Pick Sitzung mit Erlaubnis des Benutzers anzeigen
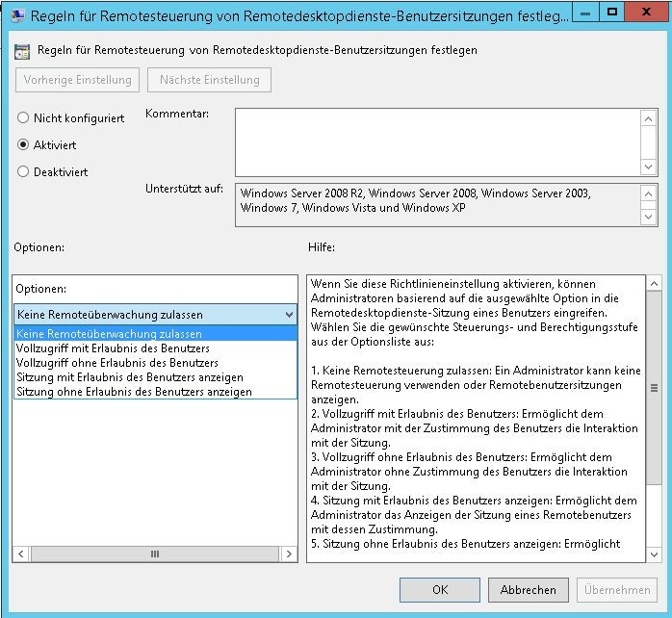Viewport: 672px width, 618px height. pos(129,377)
